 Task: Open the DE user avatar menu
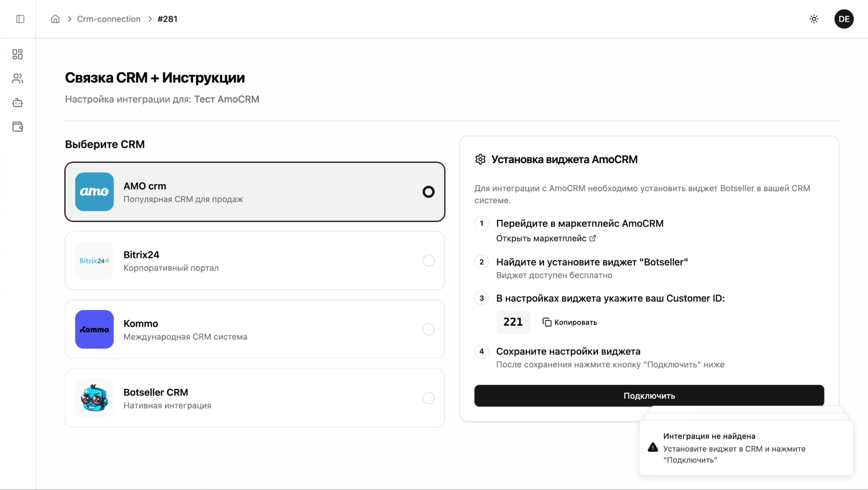point(843,19)
